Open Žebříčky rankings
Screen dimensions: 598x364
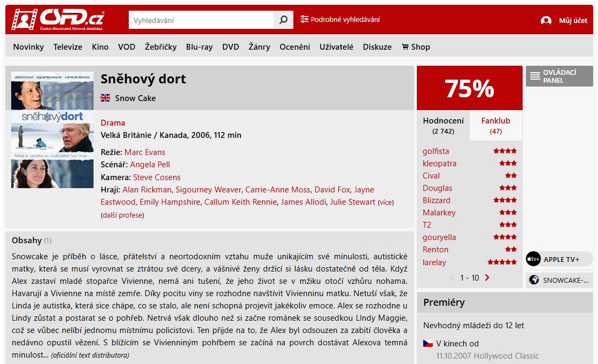(160, 47)
